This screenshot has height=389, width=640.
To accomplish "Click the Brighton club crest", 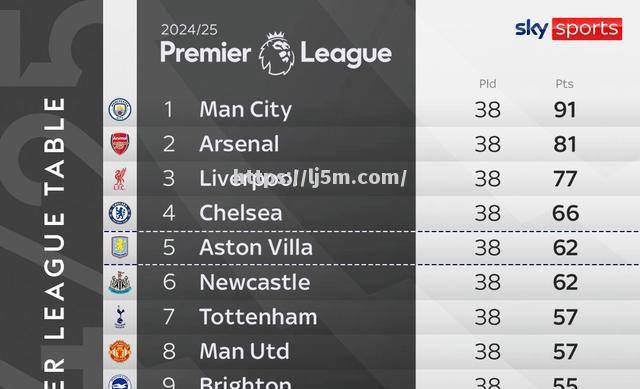I will 120,382.
